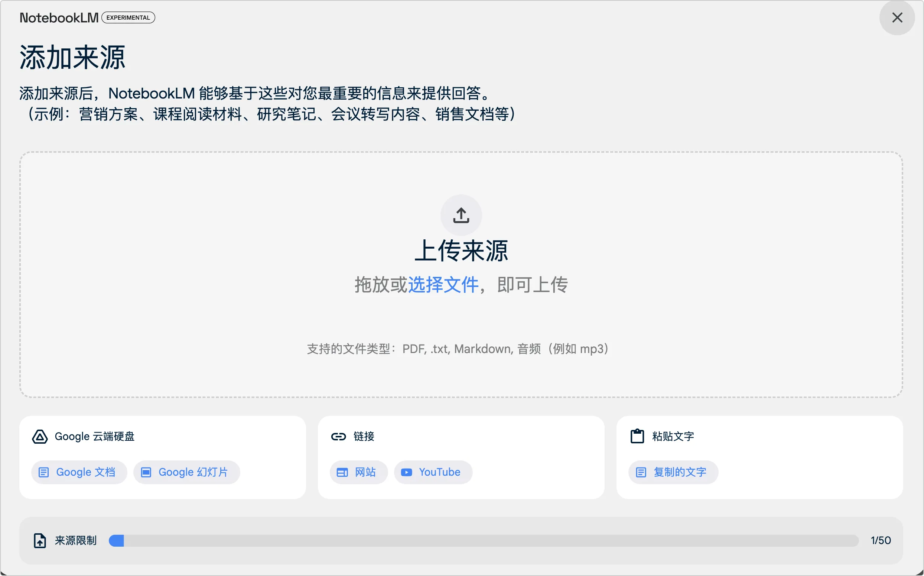Click the clipboard paste text icon
The image size is (924, 576).
point(637,436)
